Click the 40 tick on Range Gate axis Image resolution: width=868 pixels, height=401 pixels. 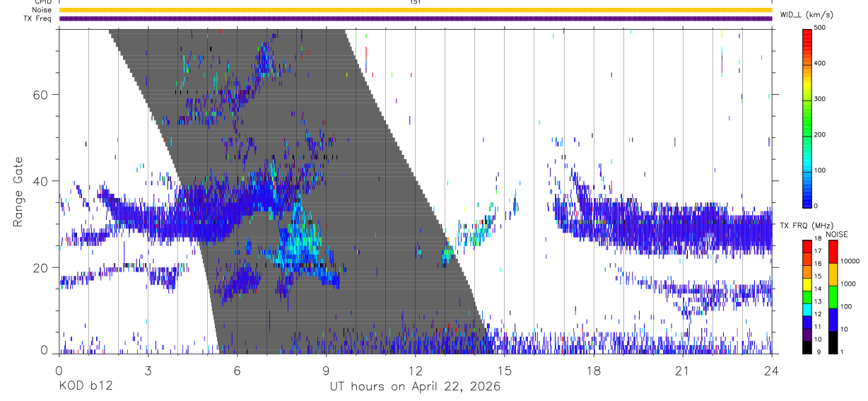40,181
